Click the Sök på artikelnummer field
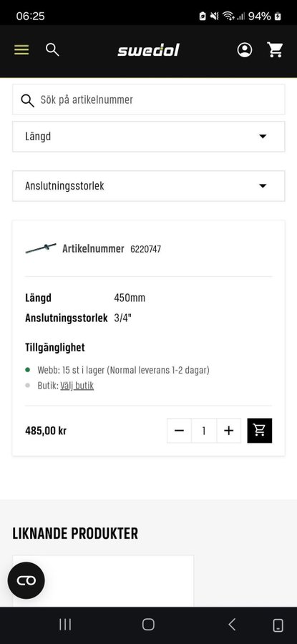Image resolution: width=297 pixels, height=644 pixels. pyautogui.click(x=148, y=99)
